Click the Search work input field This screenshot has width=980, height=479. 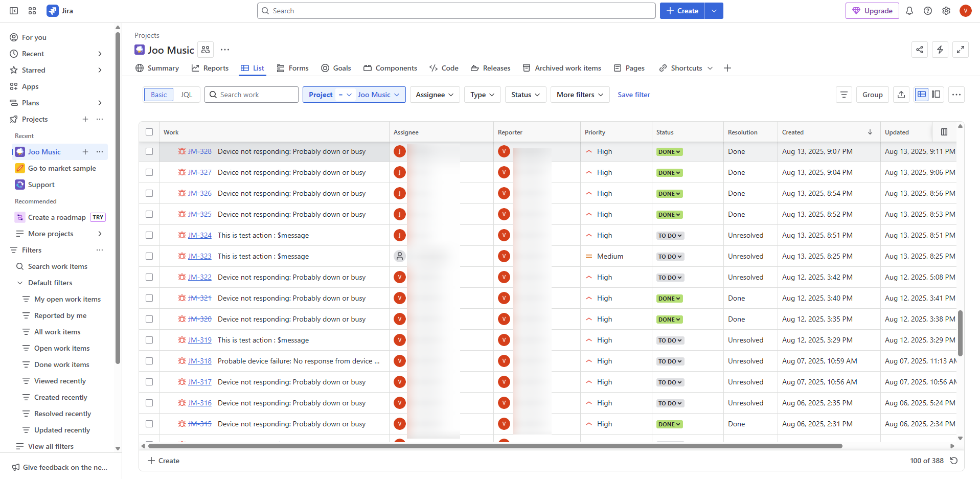[257, 95]
